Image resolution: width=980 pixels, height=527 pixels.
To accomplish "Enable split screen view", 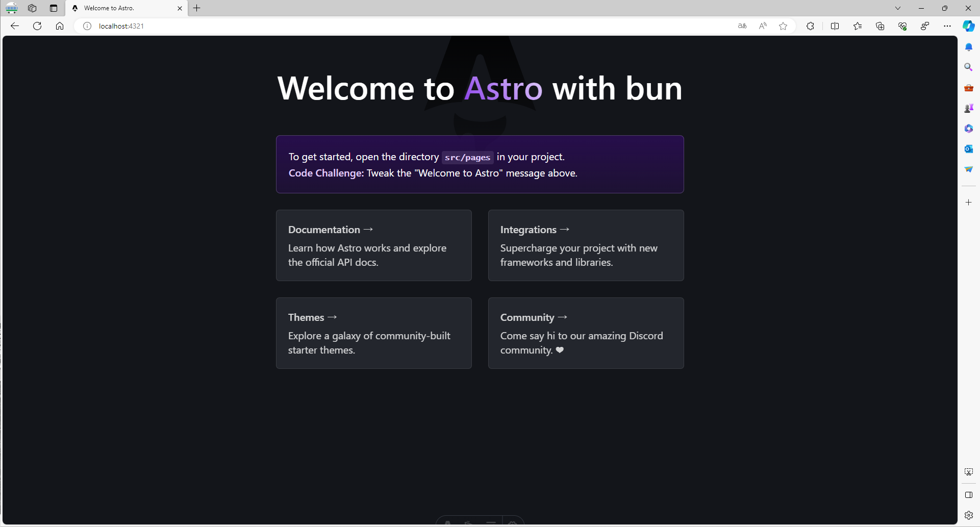I will pyautogui.click(x=835, y=26).
